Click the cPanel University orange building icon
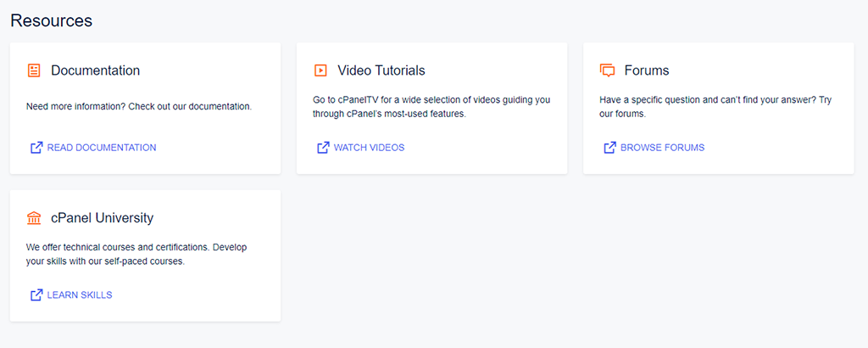The width and height of the screenshot is (868, 348). (x=34, y=218)
